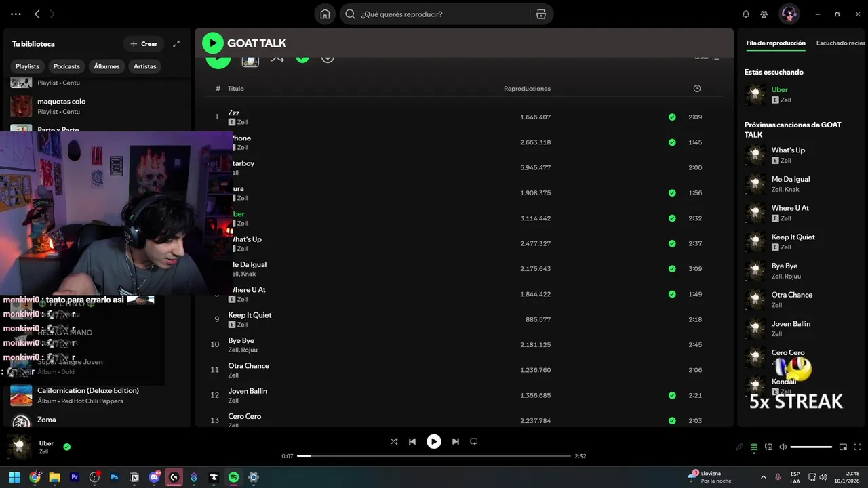Sort the tracks by the Título column header

pos(236,89)
